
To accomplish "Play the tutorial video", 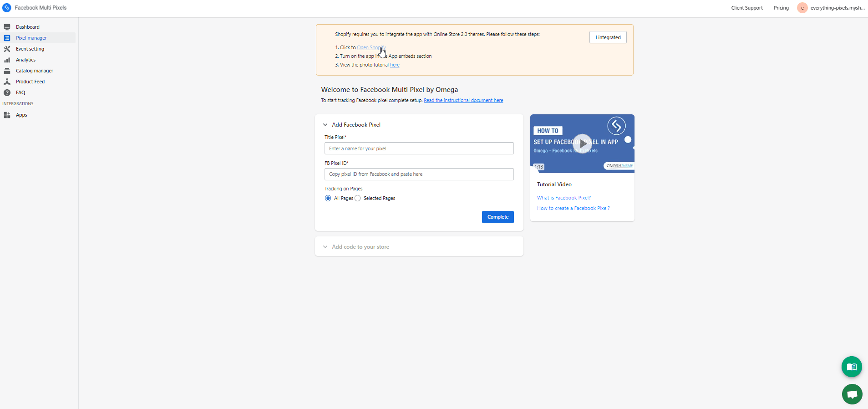I will pos(582,143).
